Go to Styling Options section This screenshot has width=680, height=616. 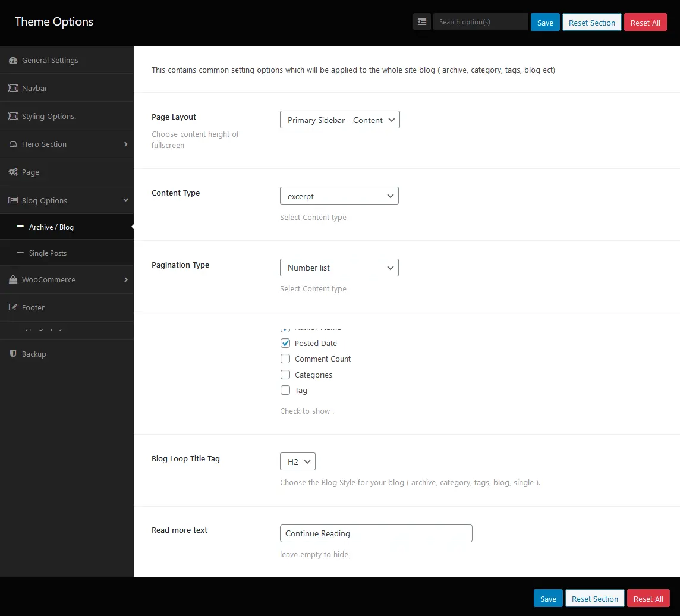point(67,116)
